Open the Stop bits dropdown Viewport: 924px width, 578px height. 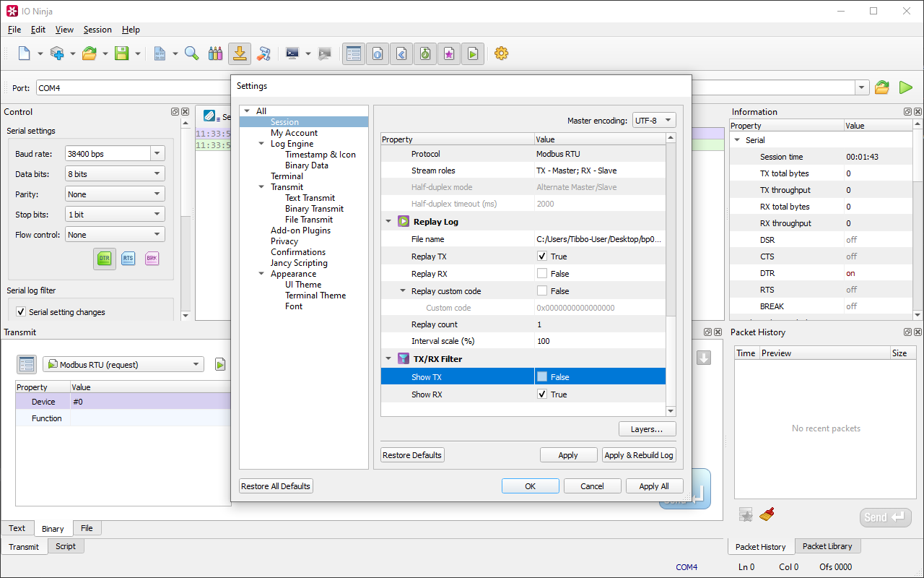pyautogui.click(x=115, y=215)
